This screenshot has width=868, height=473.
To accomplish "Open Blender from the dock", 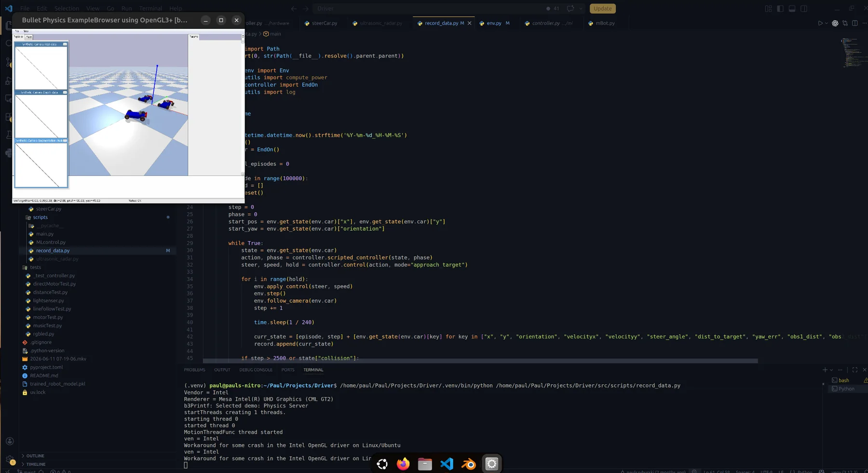I will point(469,464).
